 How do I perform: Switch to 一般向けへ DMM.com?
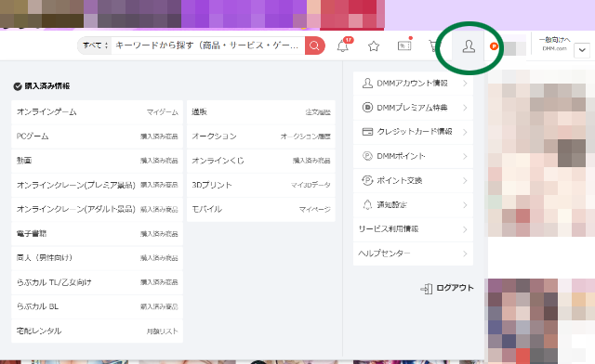tap(554, 44)
